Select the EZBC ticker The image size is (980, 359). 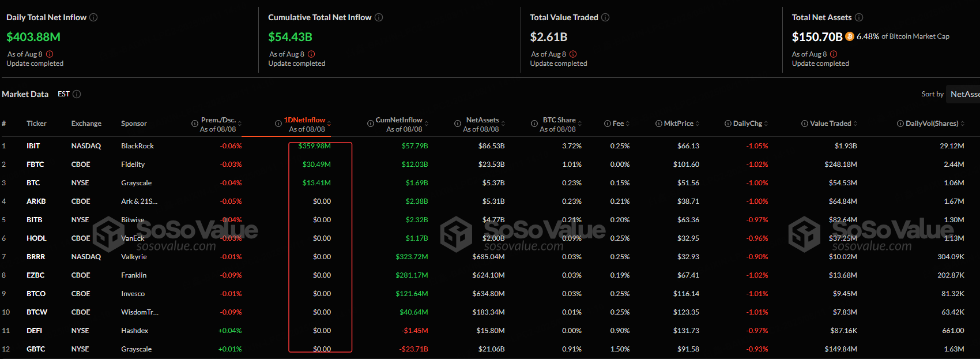click(x=35, y=275)
